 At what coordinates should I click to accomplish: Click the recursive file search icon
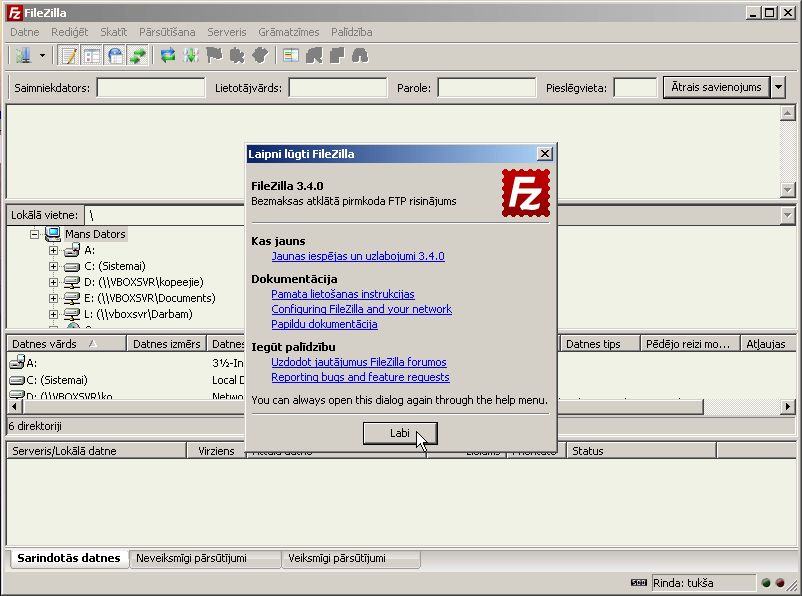pos(360,55)
